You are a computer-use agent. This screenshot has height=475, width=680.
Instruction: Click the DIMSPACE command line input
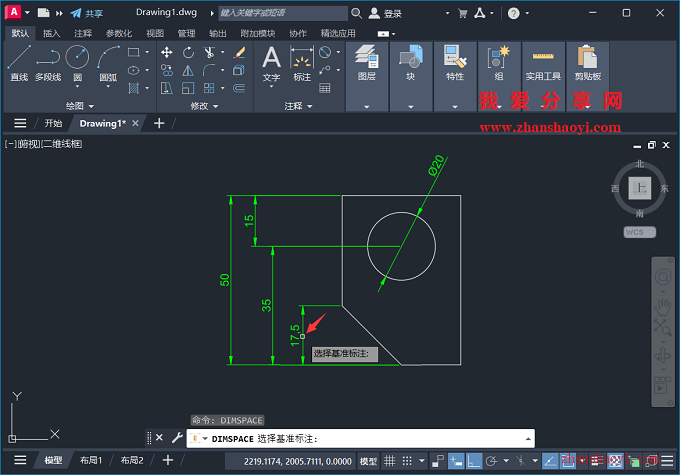coord(360,439)
